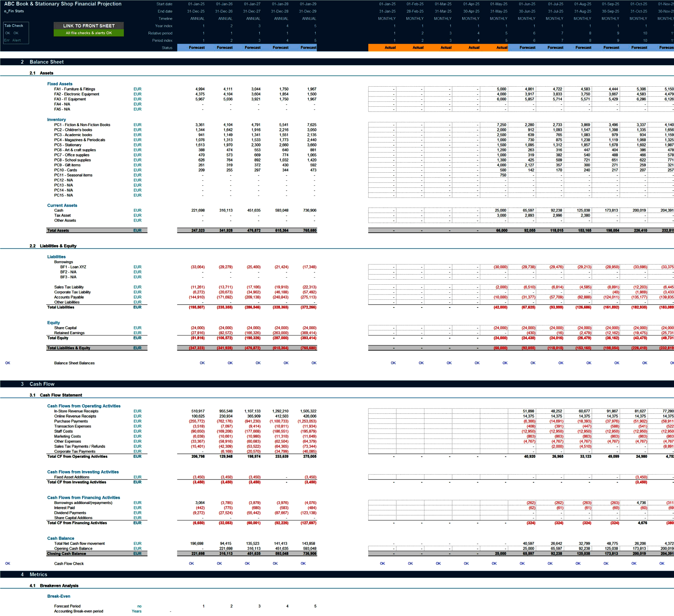Select the 'FA3 - IT Equipment' row label
Screen dimensions: 674x616
click(70, 99)
